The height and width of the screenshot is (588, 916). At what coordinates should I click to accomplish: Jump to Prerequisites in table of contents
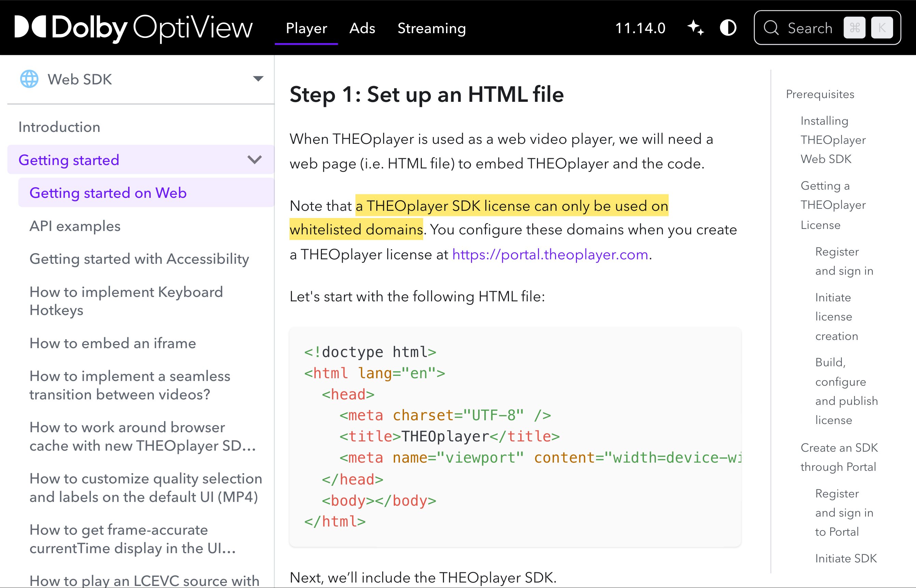[820, 94]
